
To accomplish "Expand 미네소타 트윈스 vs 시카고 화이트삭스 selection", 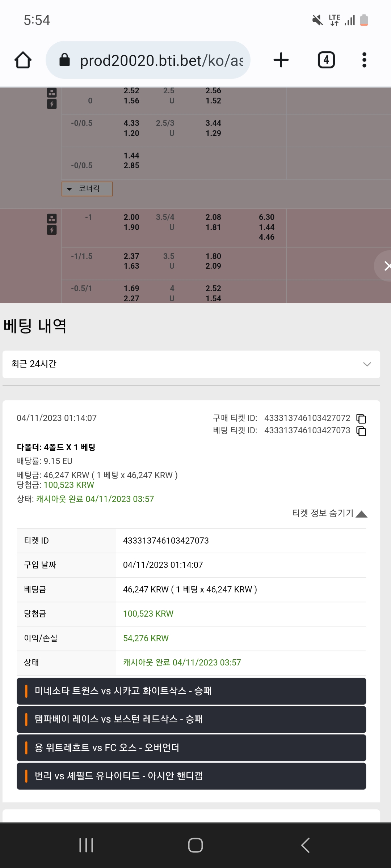I will click(x=191, y=691).
